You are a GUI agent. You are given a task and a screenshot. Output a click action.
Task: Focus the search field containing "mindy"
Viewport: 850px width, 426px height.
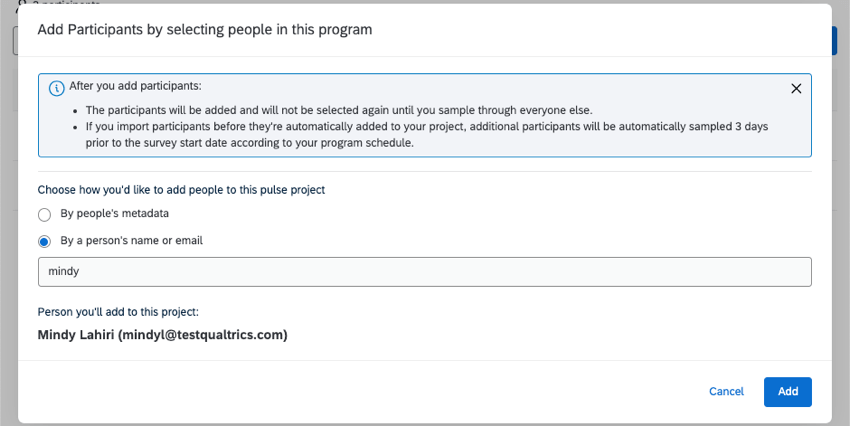(424, 272)
